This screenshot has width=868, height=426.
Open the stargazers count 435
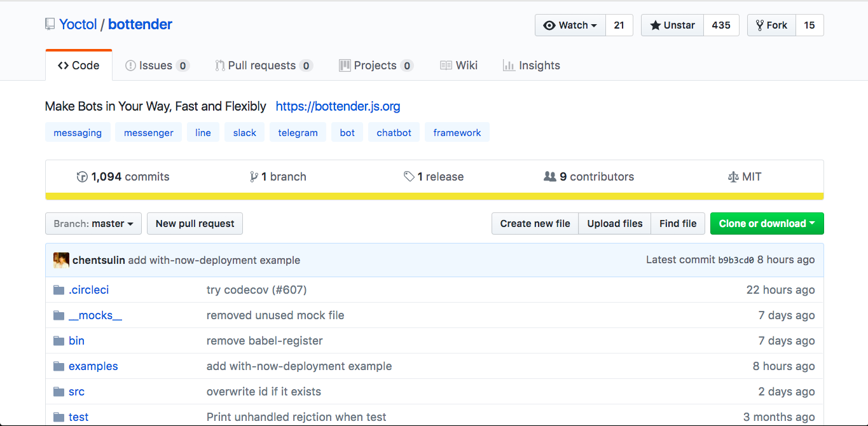(721, 25)
